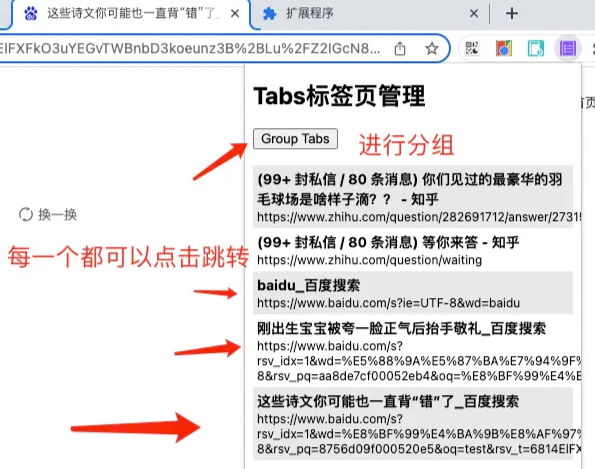Screen dimensions: 595x469
Task: Click the teal screenshot extension icon
Action: (535, 49)
